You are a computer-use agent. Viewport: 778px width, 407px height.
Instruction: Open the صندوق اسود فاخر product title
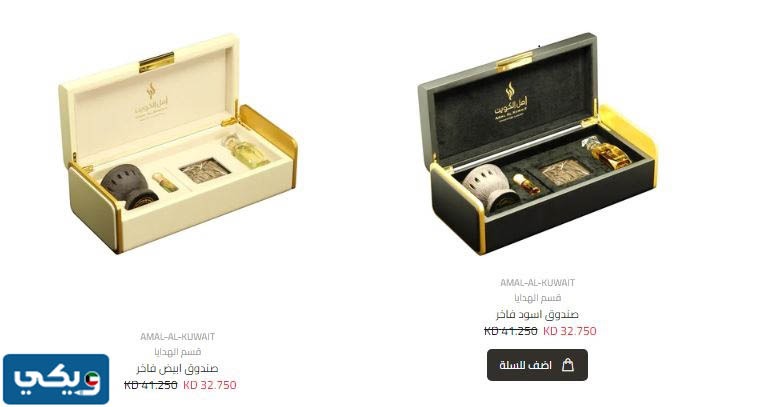(537, 314)
